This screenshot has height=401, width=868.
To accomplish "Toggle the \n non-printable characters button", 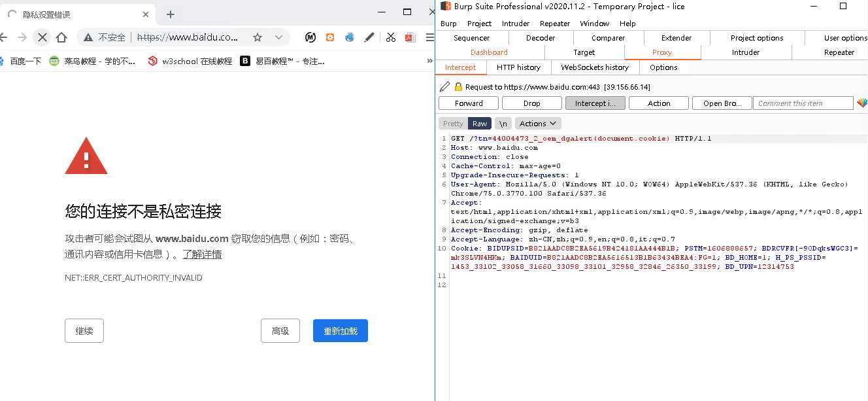I will coord(503,124).
